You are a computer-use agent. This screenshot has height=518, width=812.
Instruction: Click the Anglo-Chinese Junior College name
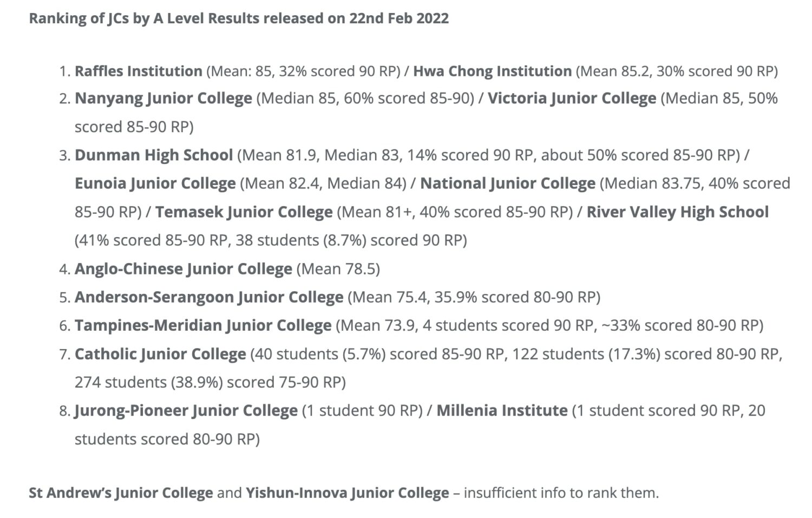pos(183,269)
